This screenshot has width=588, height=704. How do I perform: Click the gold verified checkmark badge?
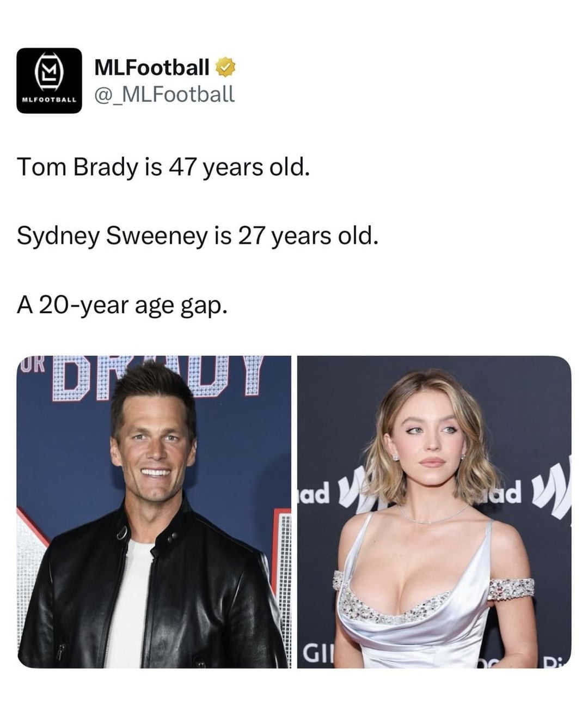click(x=225, y=67)
